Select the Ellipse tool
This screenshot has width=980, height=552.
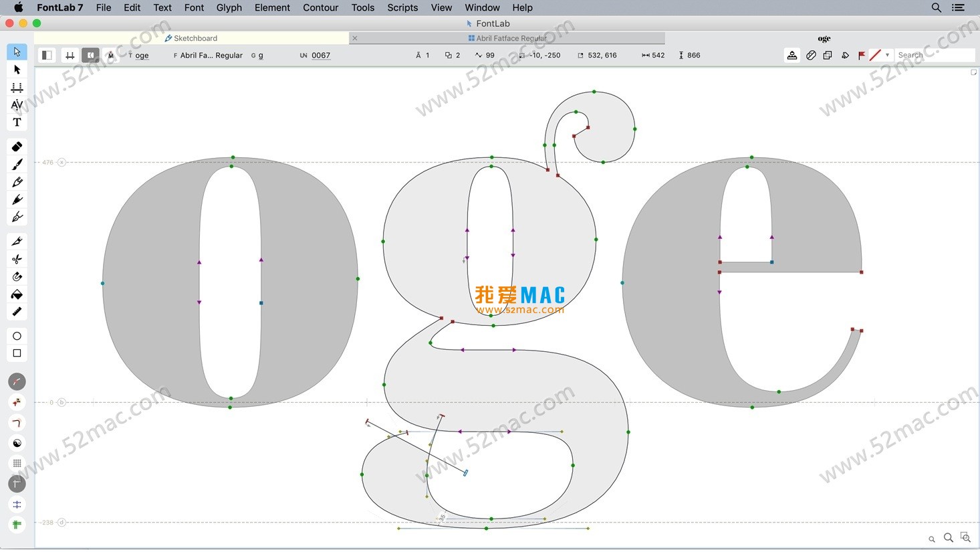(17, 336)
